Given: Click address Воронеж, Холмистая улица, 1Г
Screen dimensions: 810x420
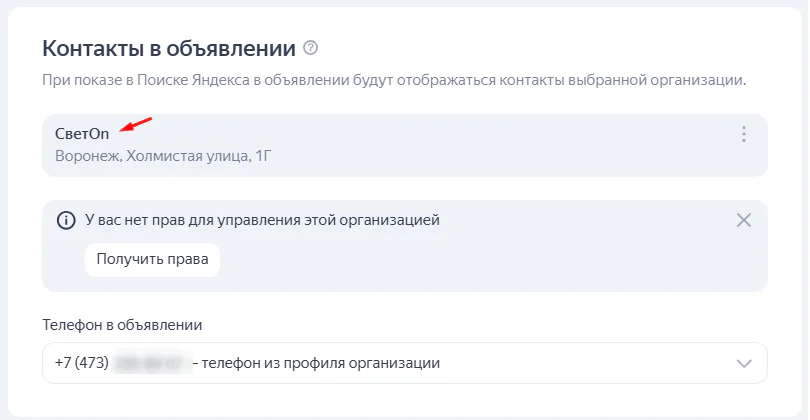Looking at the screenshot, I should point(163,156).
